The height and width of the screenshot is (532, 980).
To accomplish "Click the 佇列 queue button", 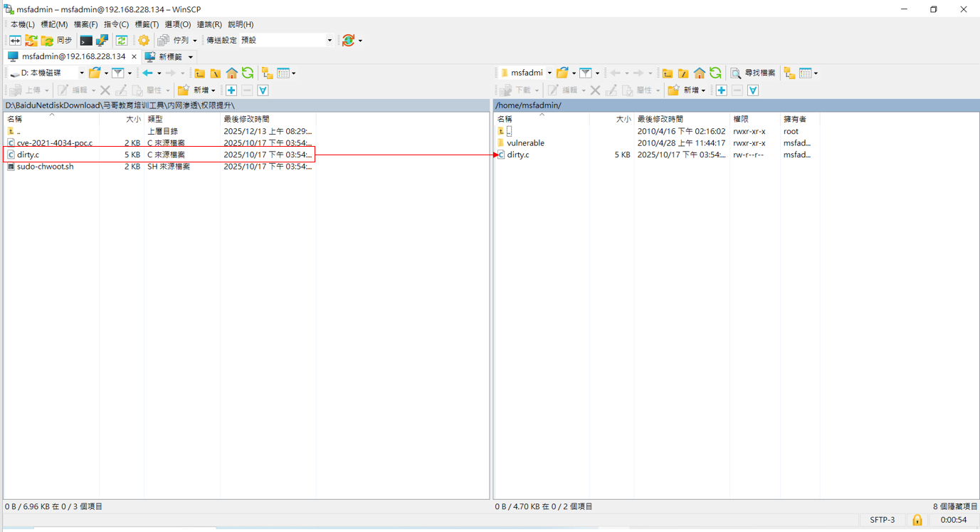I will coord(173,41).
